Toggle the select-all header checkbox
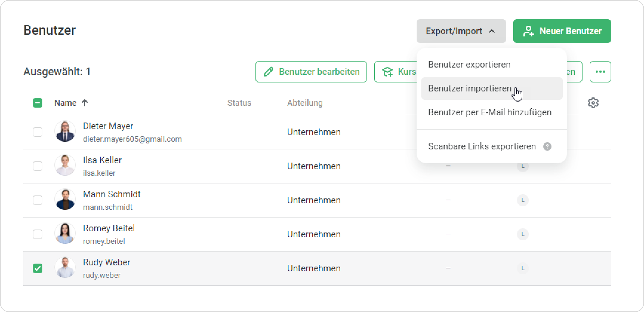 (38, 103)
